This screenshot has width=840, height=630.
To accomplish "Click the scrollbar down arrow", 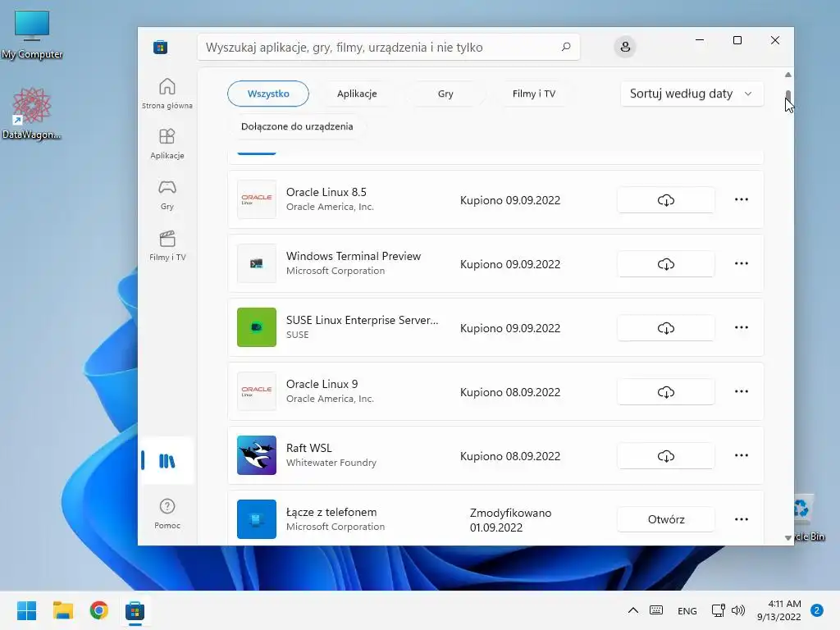I will pyautogui.click(x=787, y=537).
